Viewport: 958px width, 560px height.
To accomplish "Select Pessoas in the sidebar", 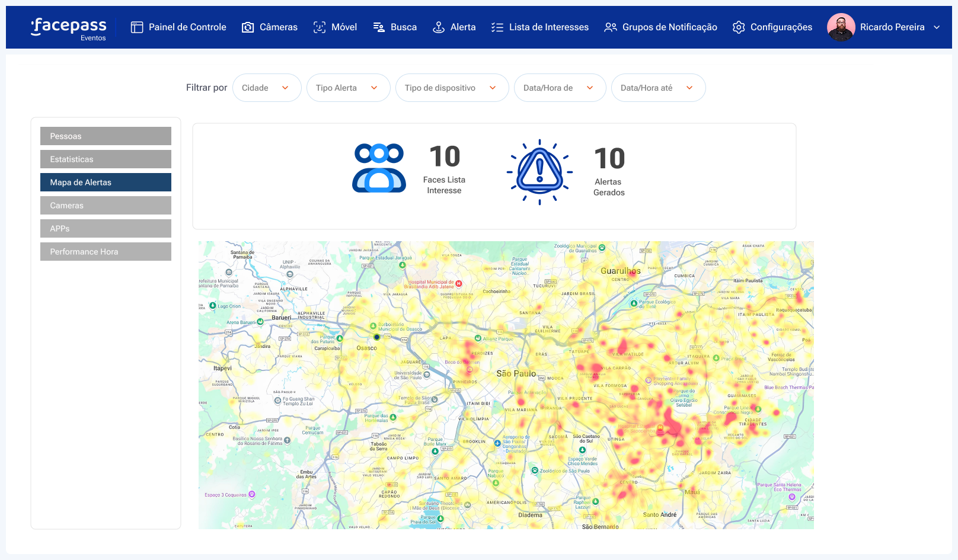I will coord(106,136).
